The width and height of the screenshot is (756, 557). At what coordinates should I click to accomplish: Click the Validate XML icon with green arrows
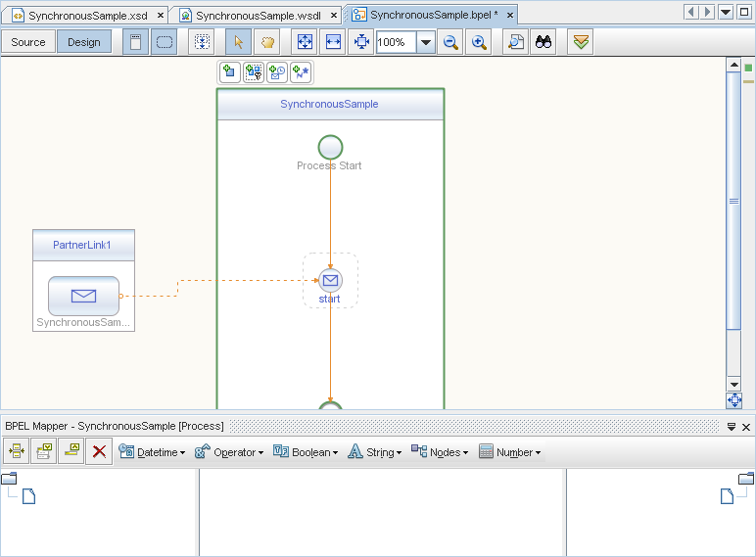click(x=580, y=42)
